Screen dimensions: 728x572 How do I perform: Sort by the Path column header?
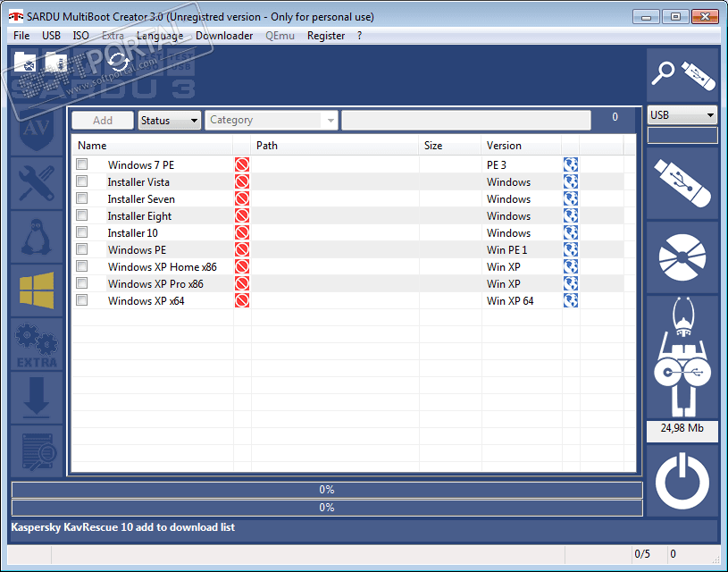click(x=335, y=146)
